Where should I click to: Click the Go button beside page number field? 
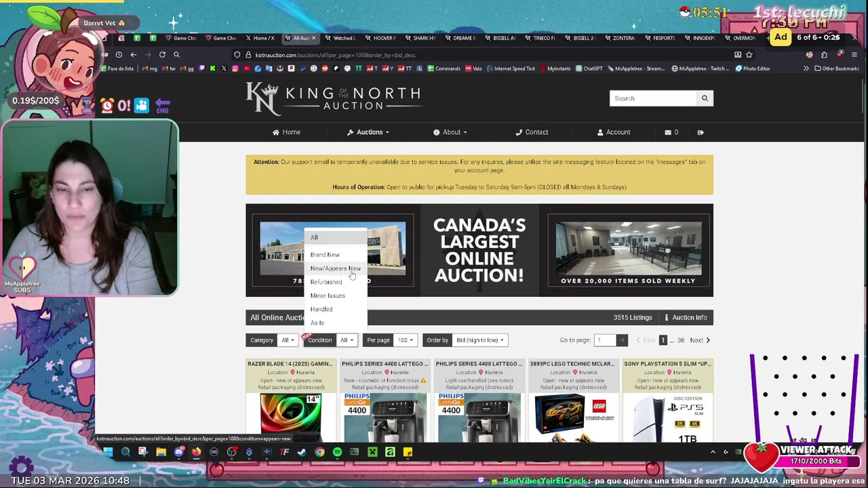coord(622,340)
